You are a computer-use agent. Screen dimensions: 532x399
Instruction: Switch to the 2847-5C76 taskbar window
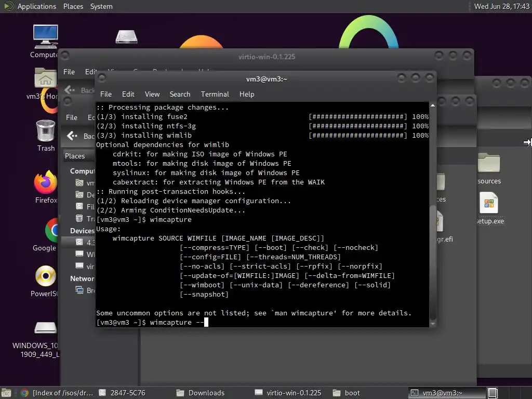pos(122,393)
